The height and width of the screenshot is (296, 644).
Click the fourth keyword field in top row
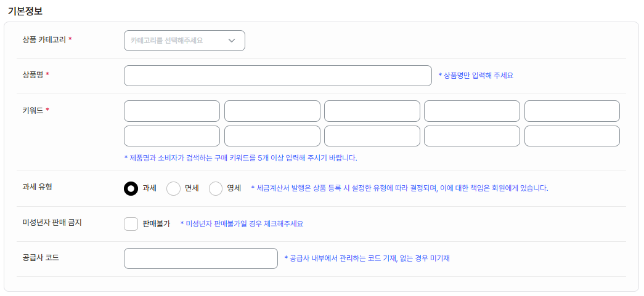tap(472, 111)
